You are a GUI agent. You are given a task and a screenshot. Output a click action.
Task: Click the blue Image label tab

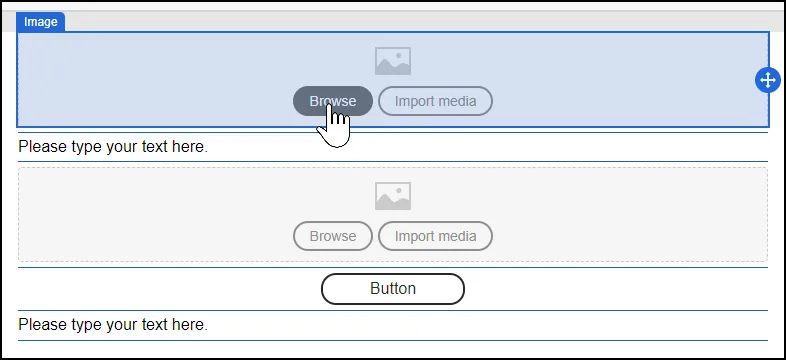tap(40, 22)
